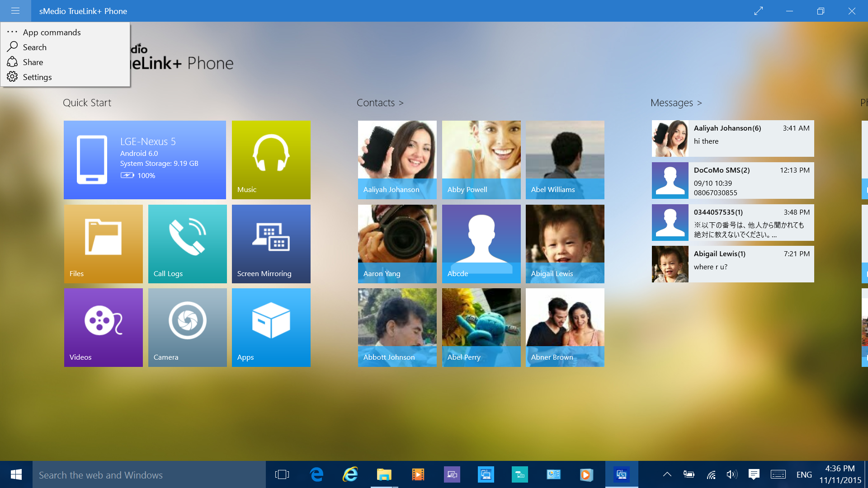Select Search in the app menu
Screen dimensions: 868x488
34,47
